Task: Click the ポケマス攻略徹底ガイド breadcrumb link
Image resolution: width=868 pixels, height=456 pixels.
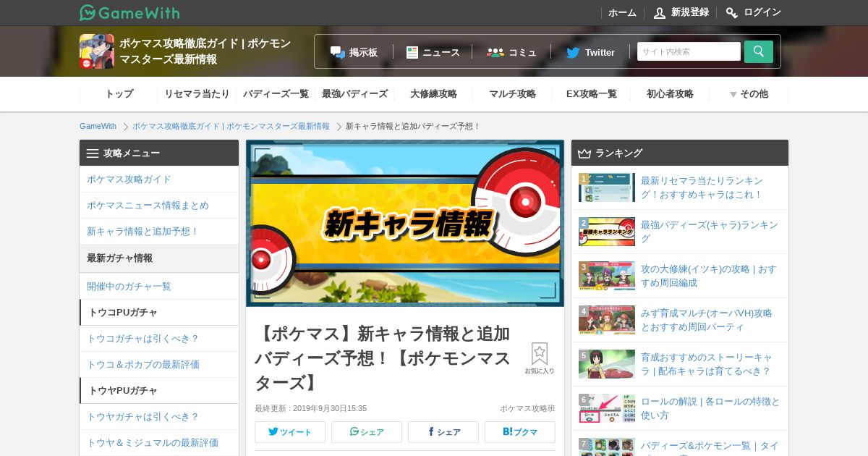Action: [231, 126]
